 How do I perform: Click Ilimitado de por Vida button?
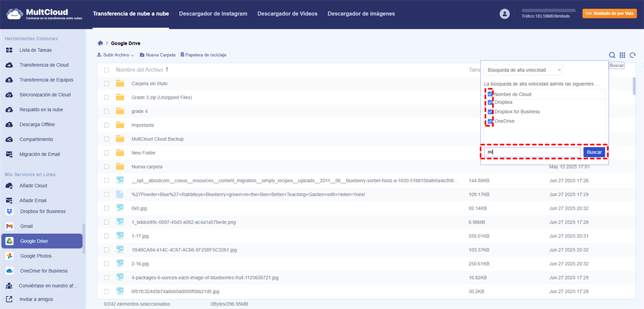(602, 13)
